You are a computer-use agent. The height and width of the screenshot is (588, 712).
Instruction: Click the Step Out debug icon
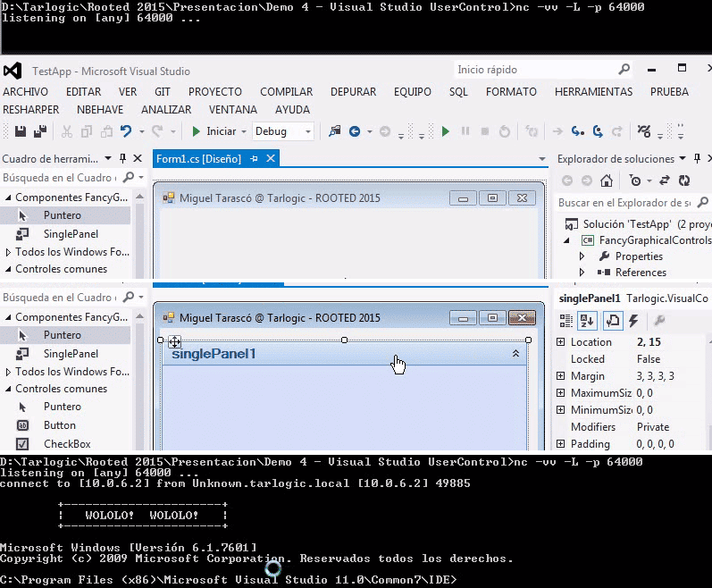(616, 131)
